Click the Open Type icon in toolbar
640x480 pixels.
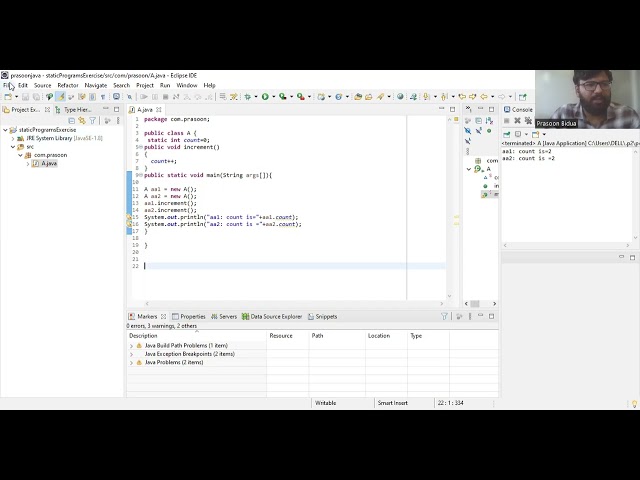click(358, 97)
